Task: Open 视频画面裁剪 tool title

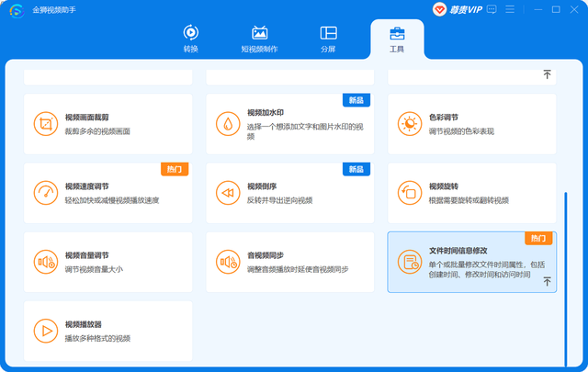Action: tap(87, 118)
